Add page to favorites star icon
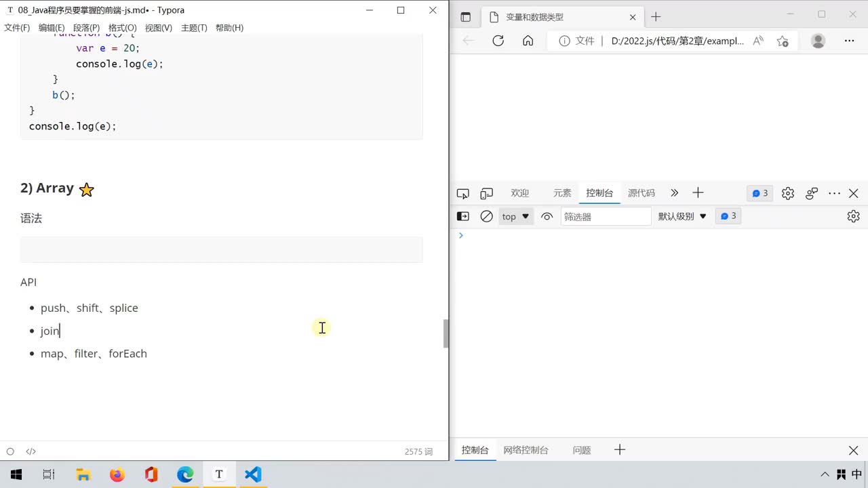 click(x=783, y=41)
